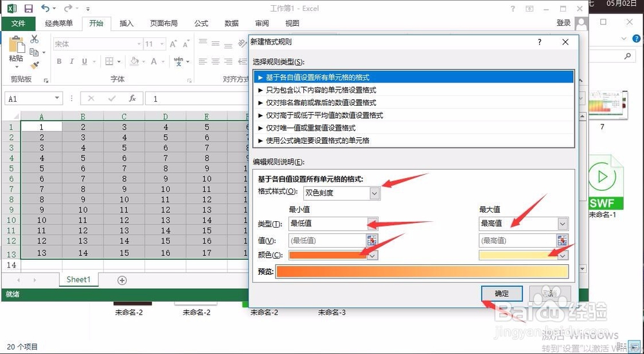Switch to the 插入 tab
This screenshot has height=354, width=644.
126,23
